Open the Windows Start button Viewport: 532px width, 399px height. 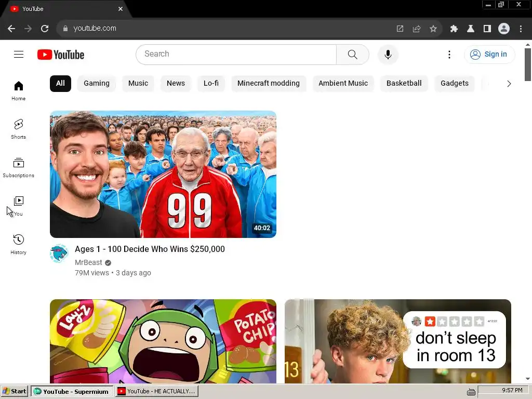pos(15,391)
